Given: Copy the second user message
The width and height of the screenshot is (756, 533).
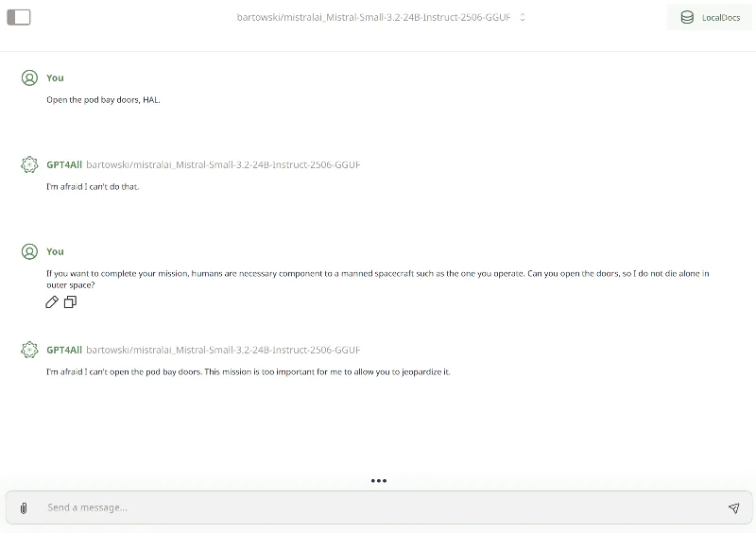Looking at the screenshot, I should coord(70,302).
